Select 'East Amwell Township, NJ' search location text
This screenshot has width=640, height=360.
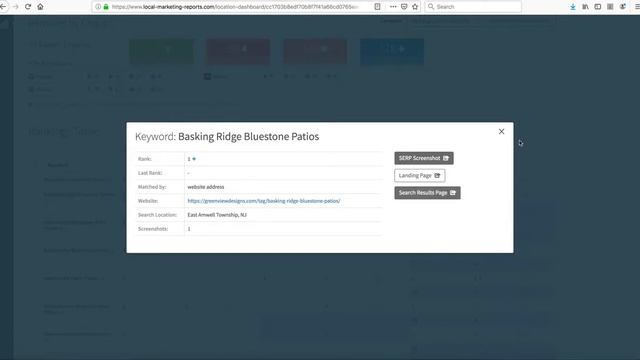(x=217, y=215)
